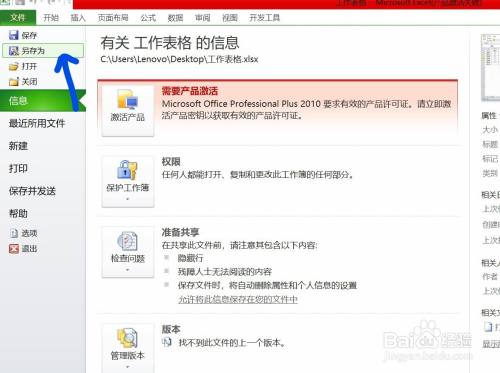Viewport: 500px width, 373px height.
Task: Open the 信息 section
Action: click(x=43, y=101)
